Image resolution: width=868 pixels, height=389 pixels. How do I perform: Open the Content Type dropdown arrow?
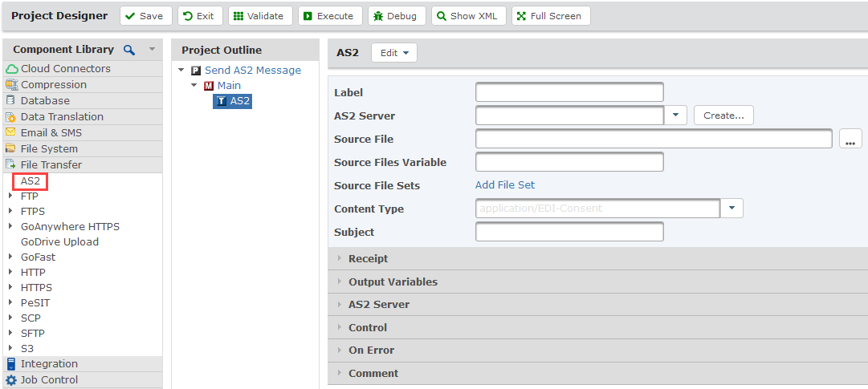731,208
